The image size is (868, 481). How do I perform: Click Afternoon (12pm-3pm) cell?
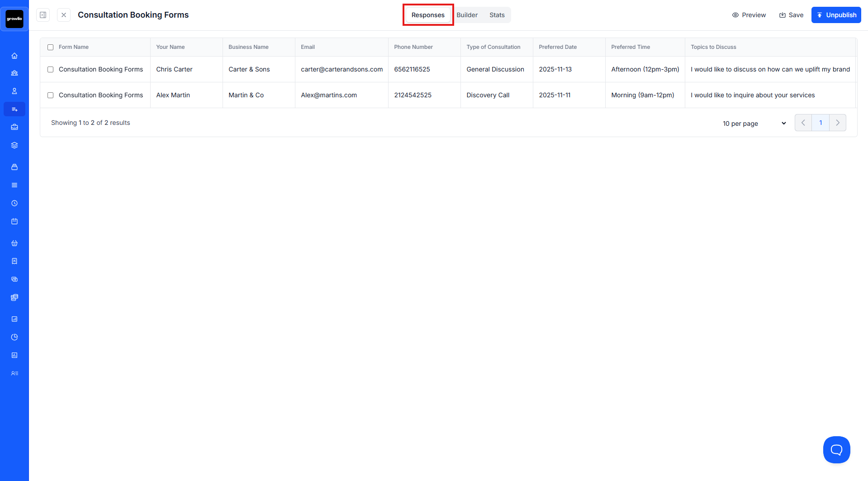pos(645,69)
